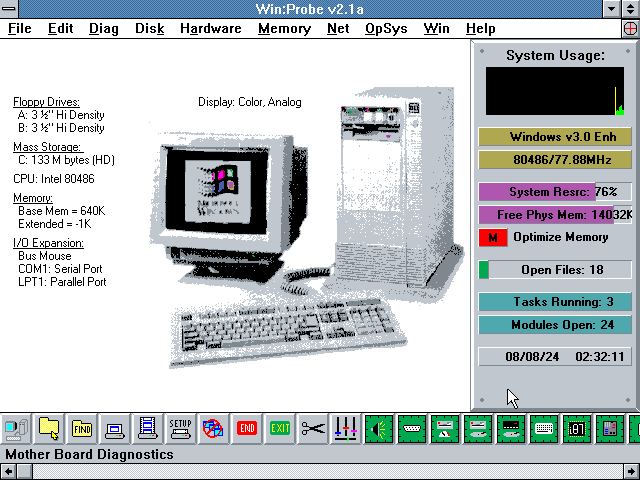This screenshot has width=640, height=480.
Task: Click the green EXIT toolbar icon
Action: tap(280, 429)
